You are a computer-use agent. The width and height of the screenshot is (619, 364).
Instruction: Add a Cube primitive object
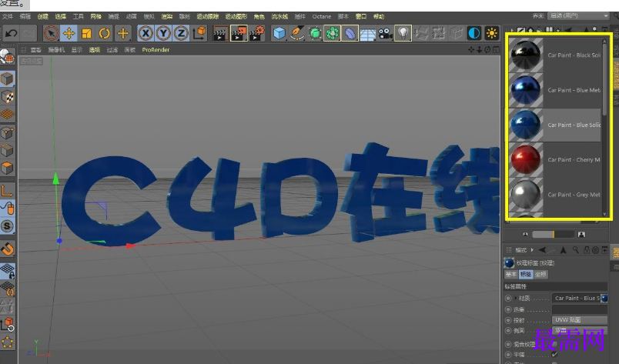pos(279,33)
